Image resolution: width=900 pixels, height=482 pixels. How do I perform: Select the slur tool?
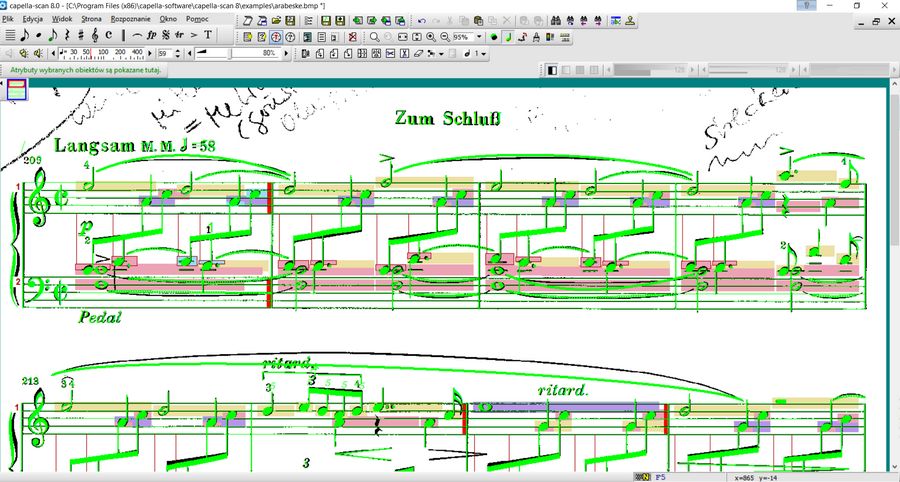[x=137, y=35]
